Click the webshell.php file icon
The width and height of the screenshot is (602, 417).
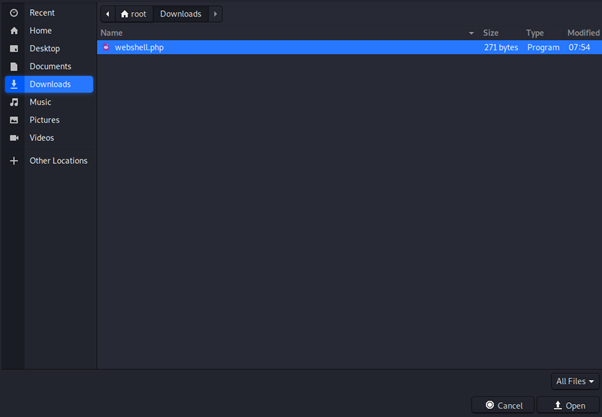point(106,47)
